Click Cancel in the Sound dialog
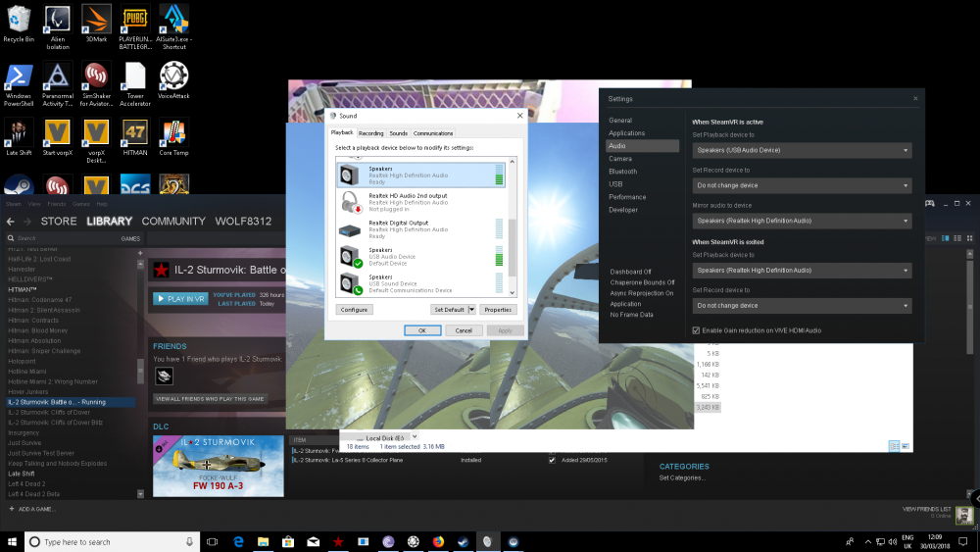The image size is (980, 552). 464,330
